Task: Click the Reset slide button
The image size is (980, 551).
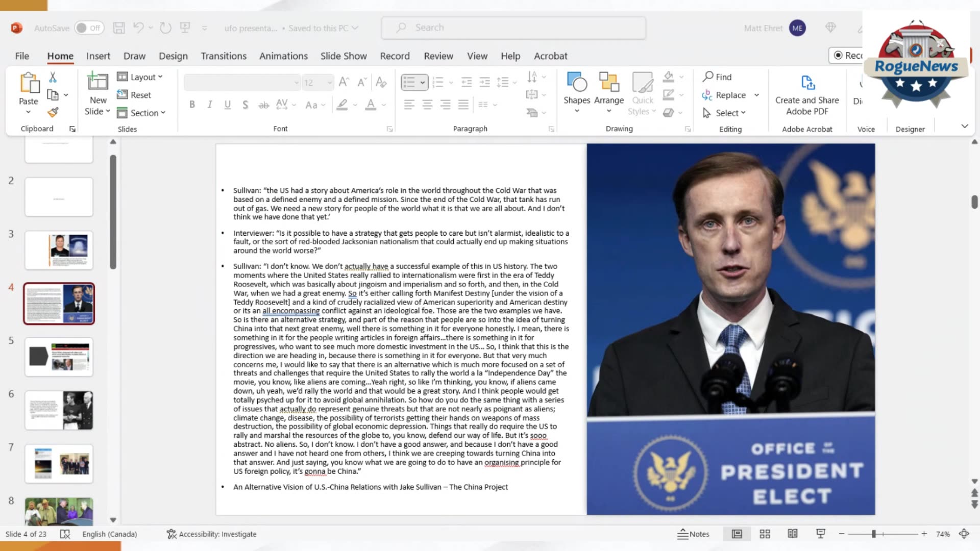Action: tap(134, 95)
